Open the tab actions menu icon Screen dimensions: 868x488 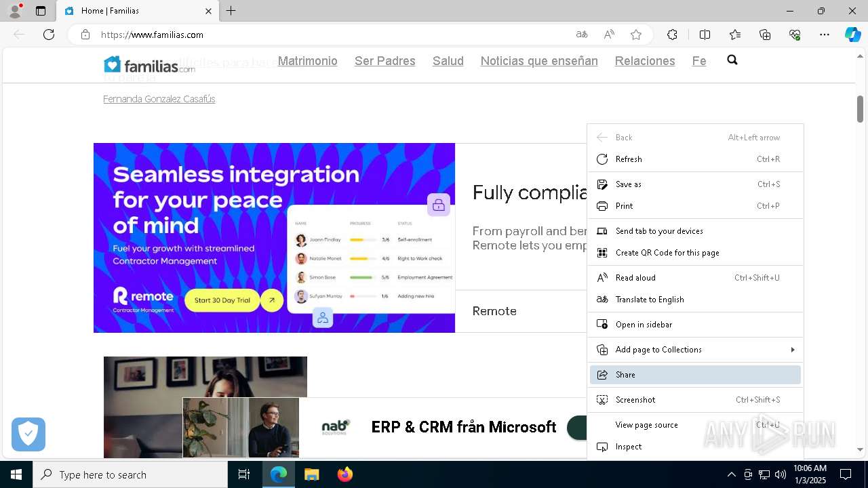(41, 11)
